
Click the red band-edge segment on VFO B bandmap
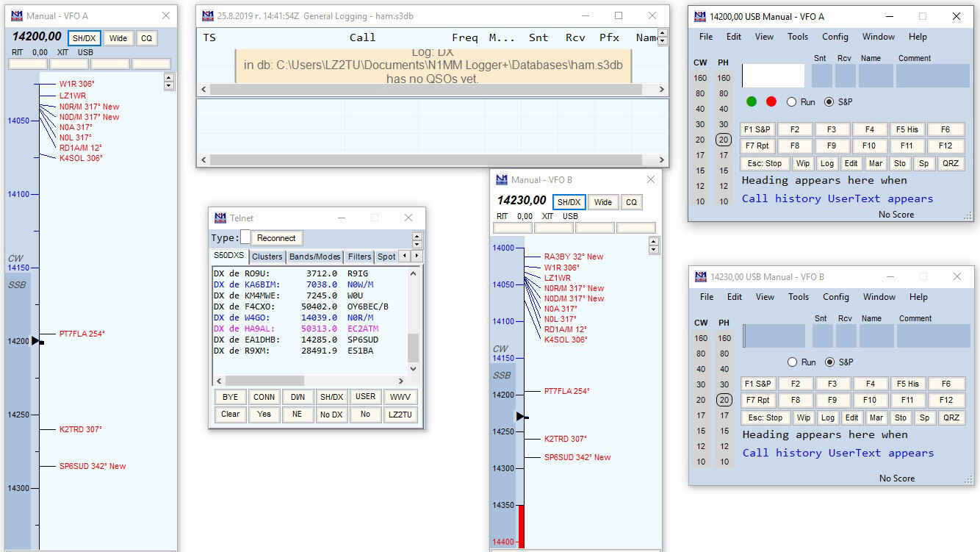click(x=521, y=526)
